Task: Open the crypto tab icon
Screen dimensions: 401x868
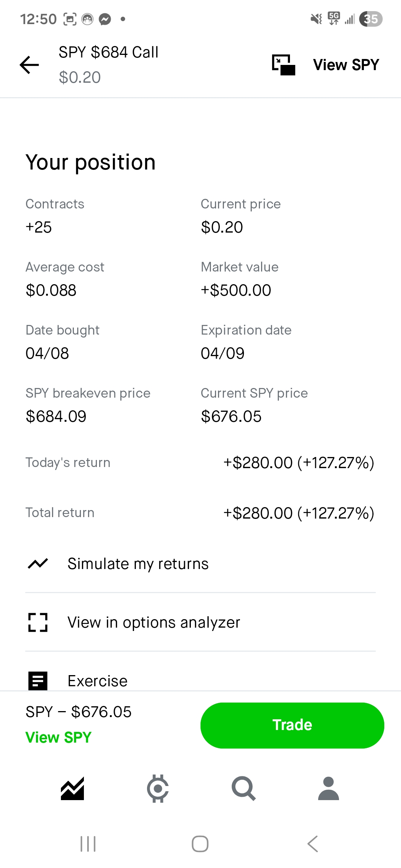Action: [x=158, y=788]
